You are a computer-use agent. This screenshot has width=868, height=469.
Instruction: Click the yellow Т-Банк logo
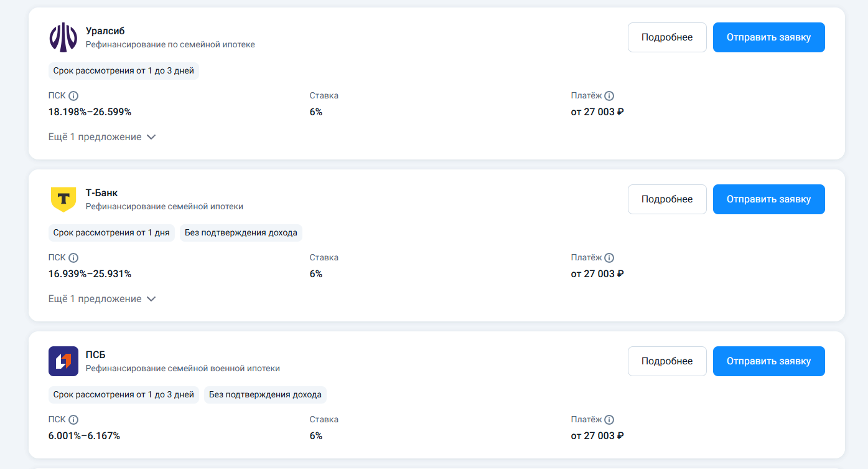(63, 199)
